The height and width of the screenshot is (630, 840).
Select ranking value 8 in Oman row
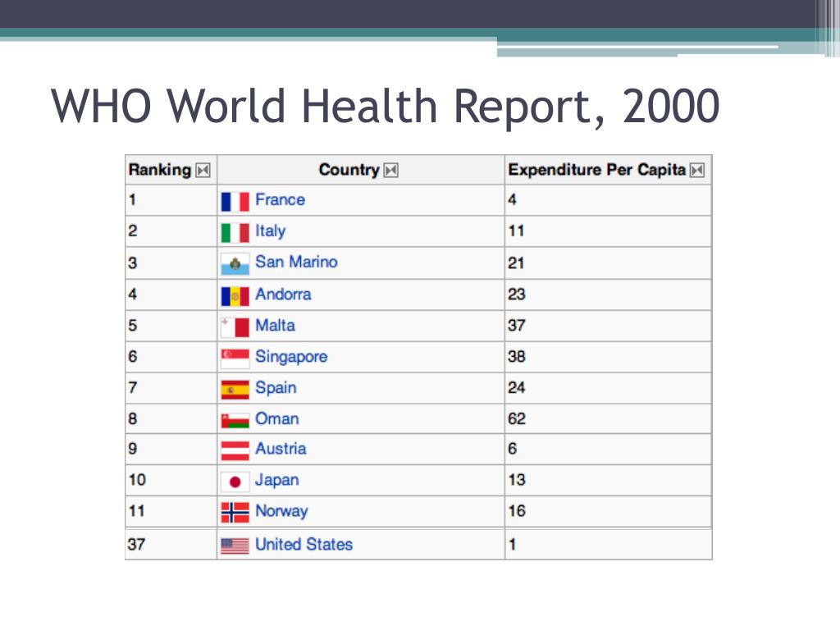133,418
